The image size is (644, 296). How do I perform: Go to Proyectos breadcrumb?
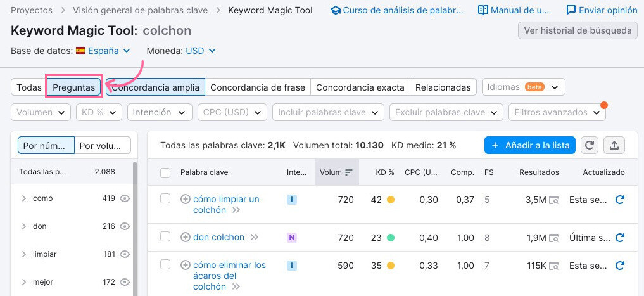(32, 10)
